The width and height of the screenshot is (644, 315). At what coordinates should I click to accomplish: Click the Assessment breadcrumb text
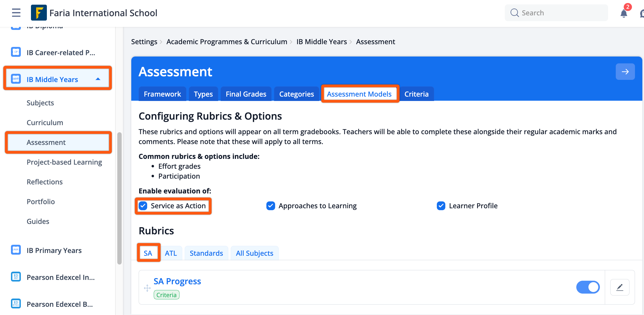tap(375, 42)
